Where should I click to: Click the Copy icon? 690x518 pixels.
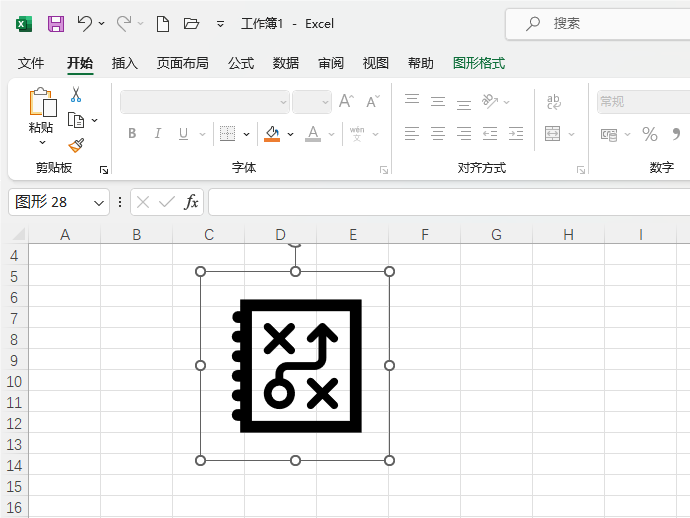coord(76,120)
